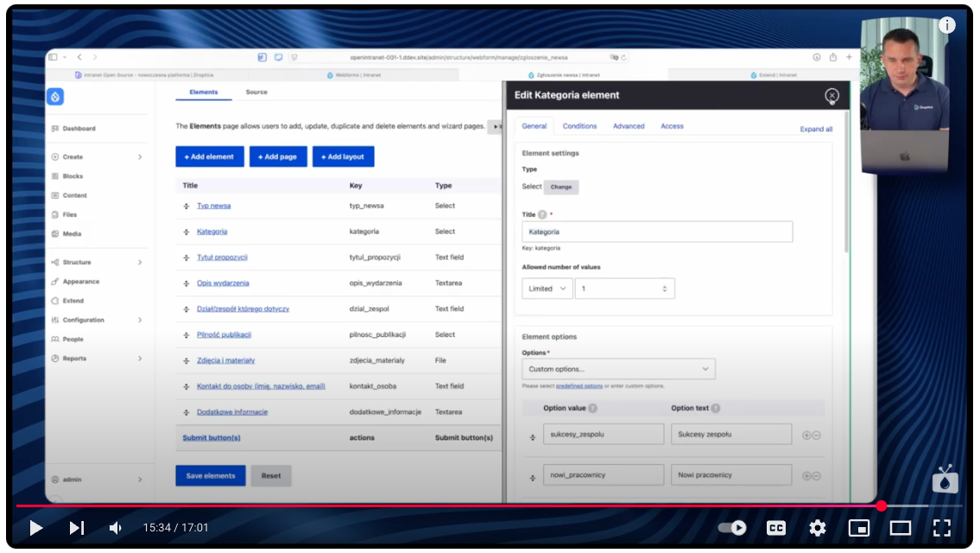Click the Option text help icon
The height and width of the screenshot is (553, 980).
716,409
